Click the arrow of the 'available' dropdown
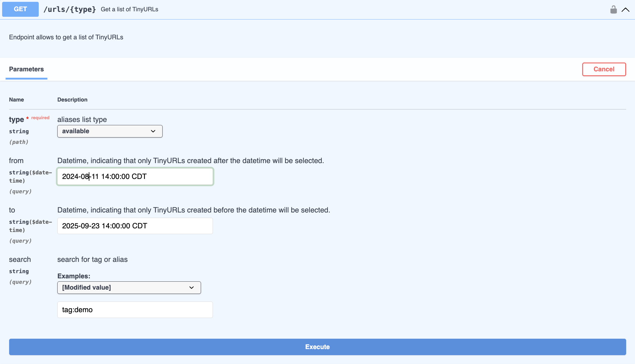The height and width of the screenshot is (364, 635). 153,131
